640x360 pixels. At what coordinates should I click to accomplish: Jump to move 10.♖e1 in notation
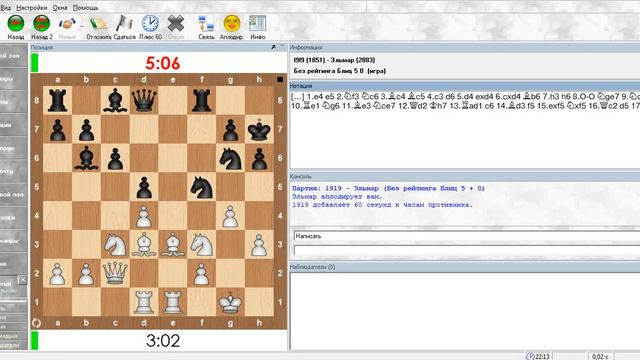pyautogui.click(x=306, y=106)
